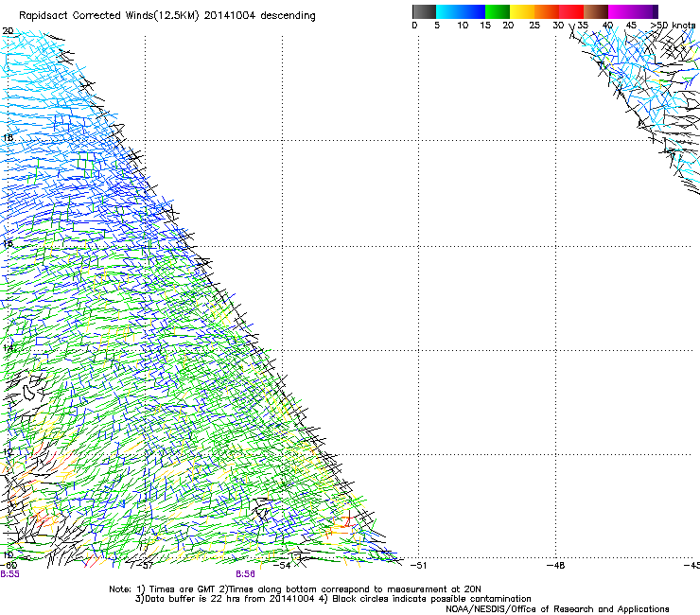Select the magenta-purple 40-50 knots color segment
The width and height of the screenshot is (700, 615).
click(633, 11)
